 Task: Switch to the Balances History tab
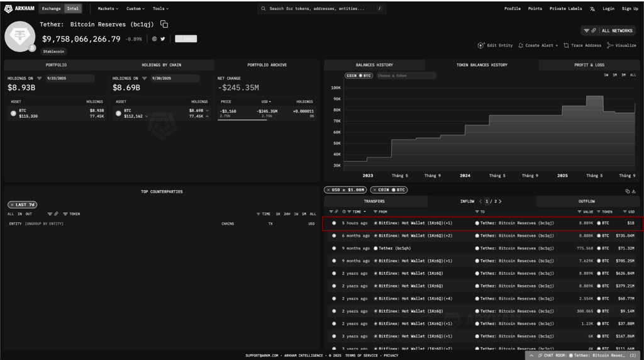point(374,65)
